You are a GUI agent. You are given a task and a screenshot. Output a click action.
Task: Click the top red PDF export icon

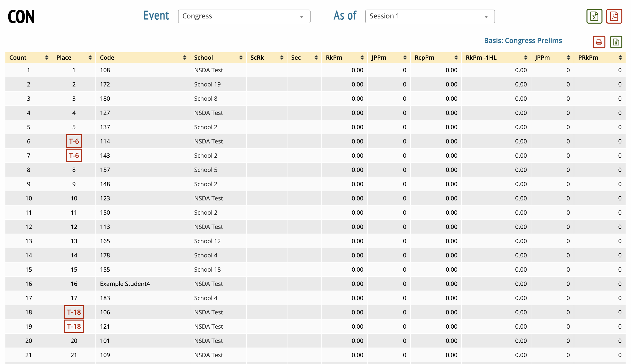(614, 16)
